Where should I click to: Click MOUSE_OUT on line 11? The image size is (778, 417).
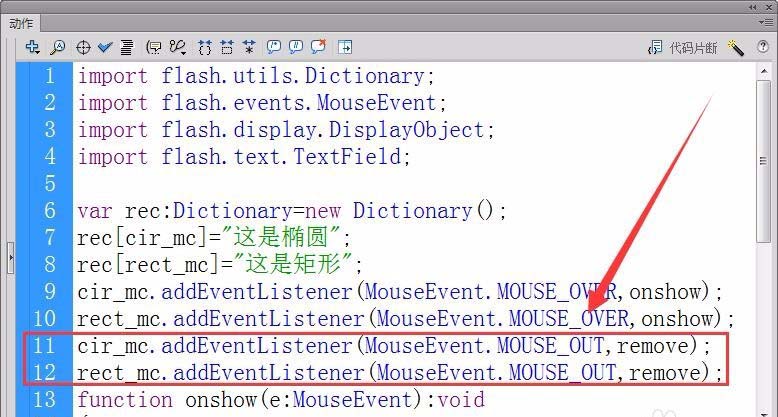[550, 346]
